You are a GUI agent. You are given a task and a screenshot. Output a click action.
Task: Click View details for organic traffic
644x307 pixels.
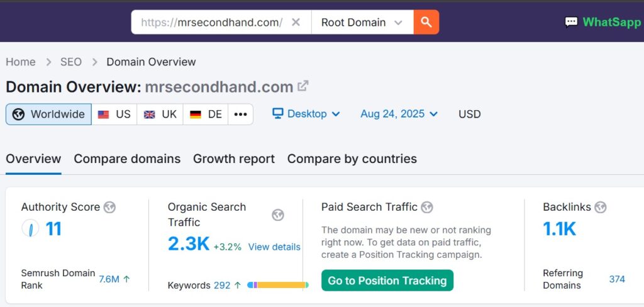[274, 247]
